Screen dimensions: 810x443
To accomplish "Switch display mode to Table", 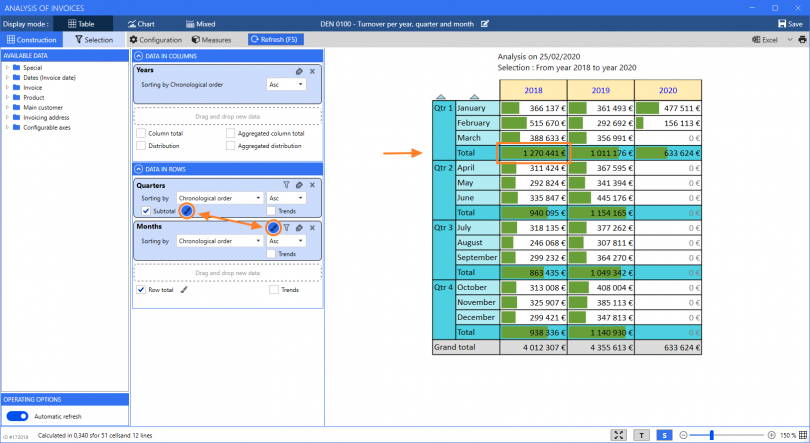I will (x=81, y=24).
